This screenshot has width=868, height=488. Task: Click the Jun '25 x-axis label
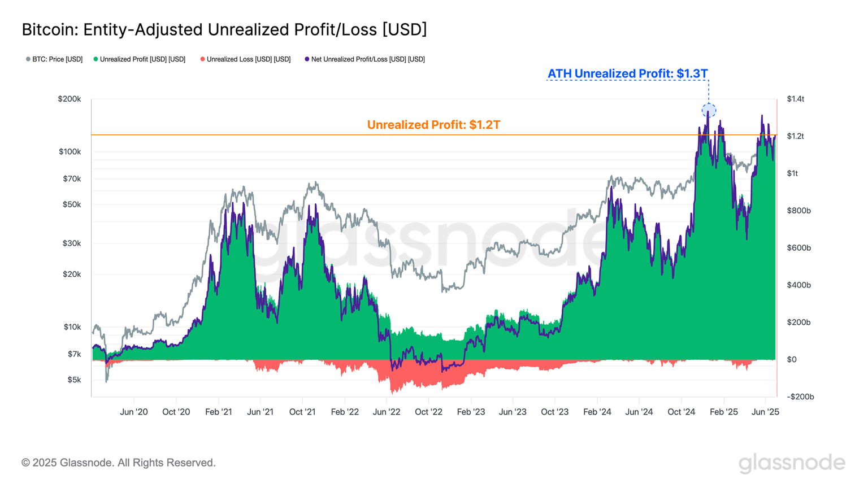765,412
